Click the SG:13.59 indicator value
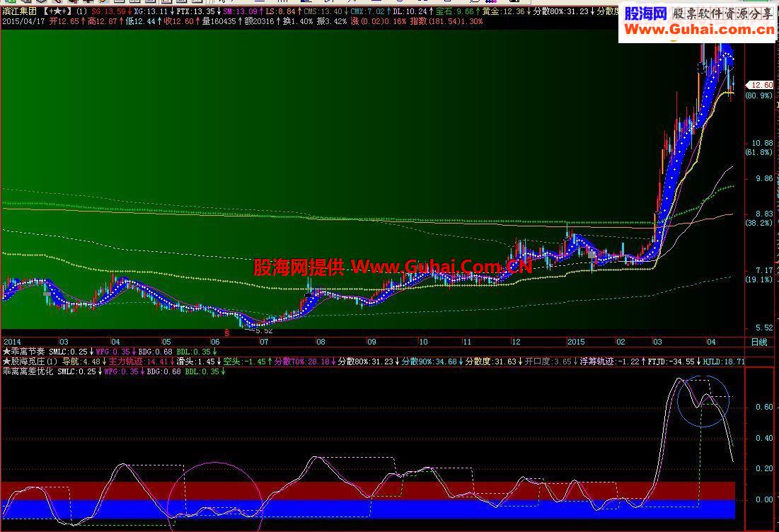The height and width of the screenshot is (532, 779). [108, 11]
